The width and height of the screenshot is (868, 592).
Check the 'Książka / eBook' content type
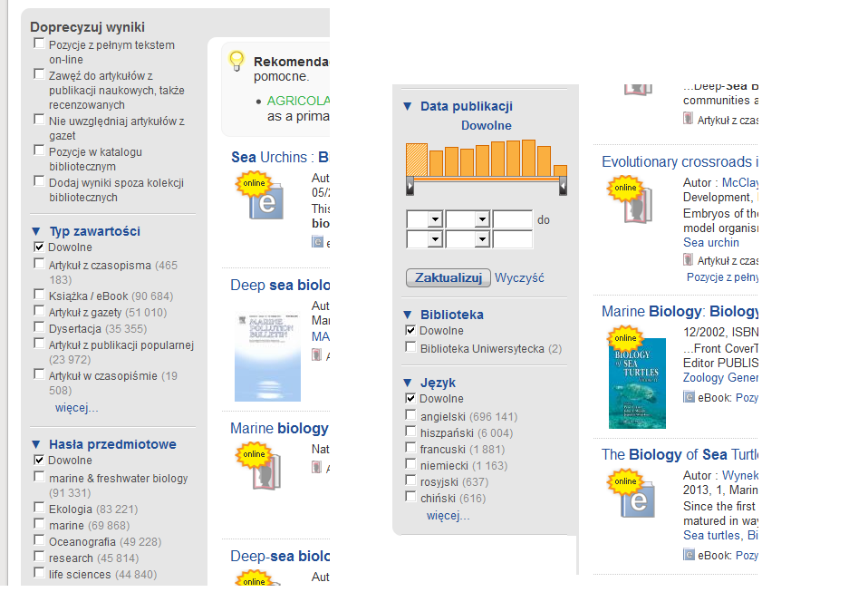point(39,294)
